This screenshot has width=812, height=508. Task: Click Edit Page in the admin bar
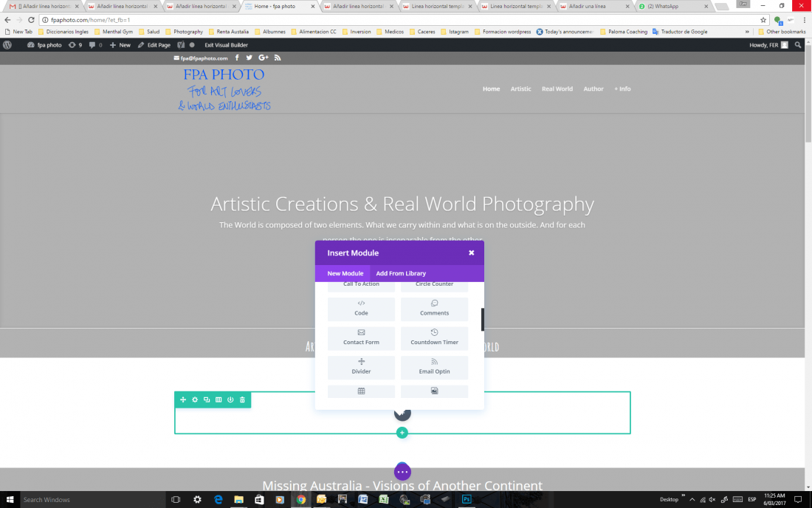(x=154, y=45)
